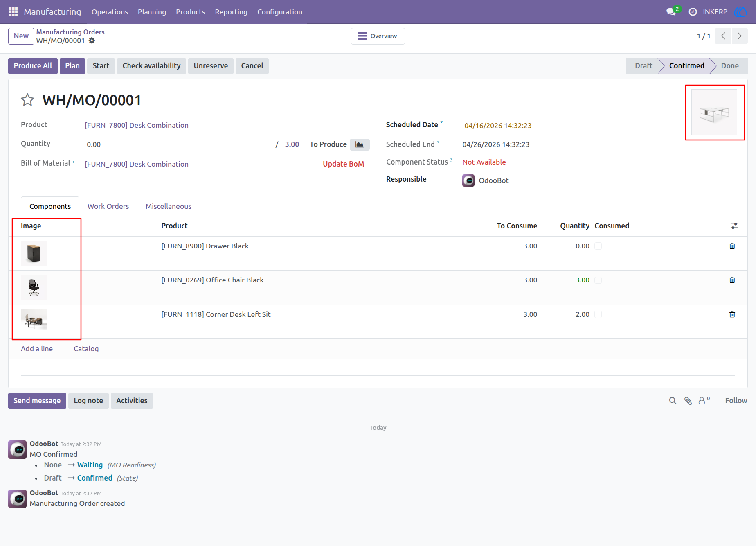
Task: Open the forecast chart icon near To Produce
Action: [360, 144]
